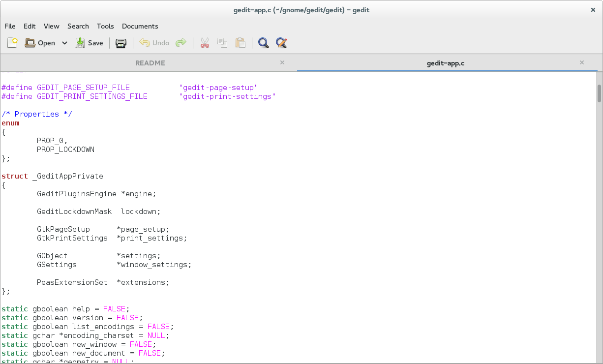
Task: Undo the last action
Action: 154,43
